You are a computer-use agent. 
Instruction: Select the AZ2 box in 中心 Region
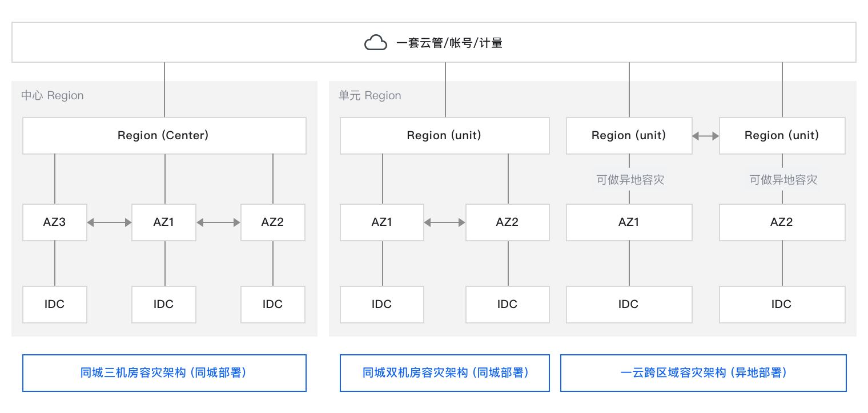pos(273,222)
